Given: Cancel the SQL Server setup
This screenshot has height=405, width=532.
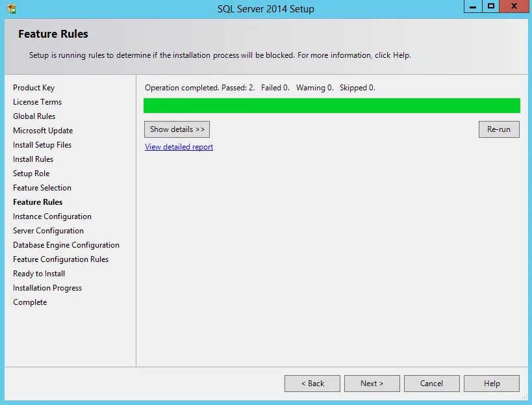Looking at the screenshot, I should click(x=431, y=384).
